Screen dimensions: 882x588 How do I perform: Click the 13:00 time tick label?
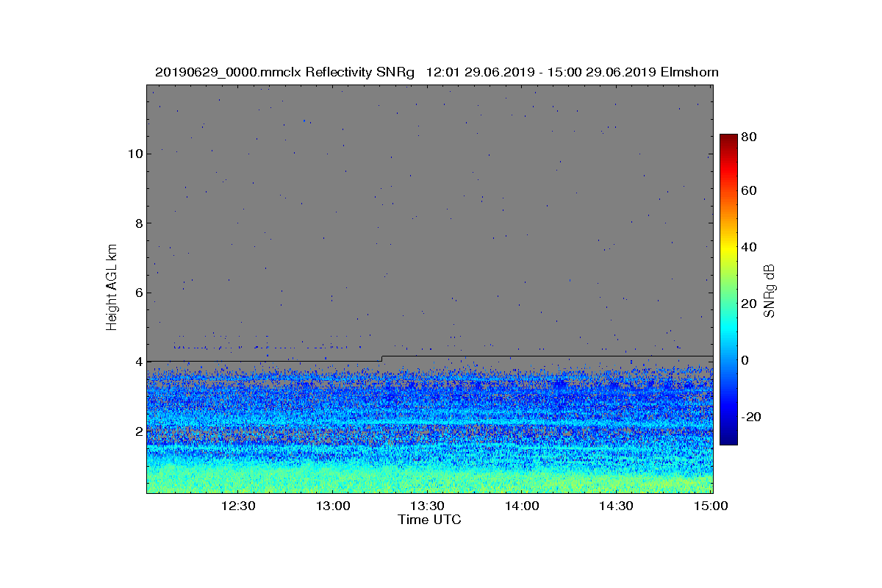[x=332, y=506]
